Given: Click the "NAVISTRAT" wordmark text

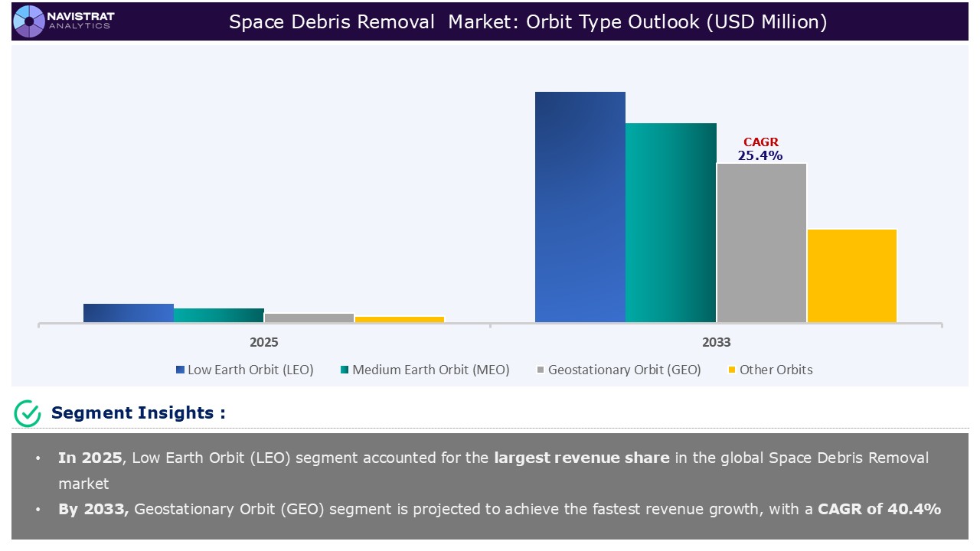Looking at the screenshot, I should [x=80, y=16].
